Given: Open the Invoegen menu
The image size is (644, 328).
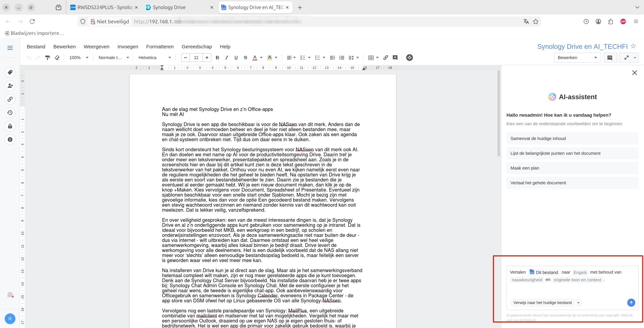Looking at the screenshot, I should click(128, 47).
